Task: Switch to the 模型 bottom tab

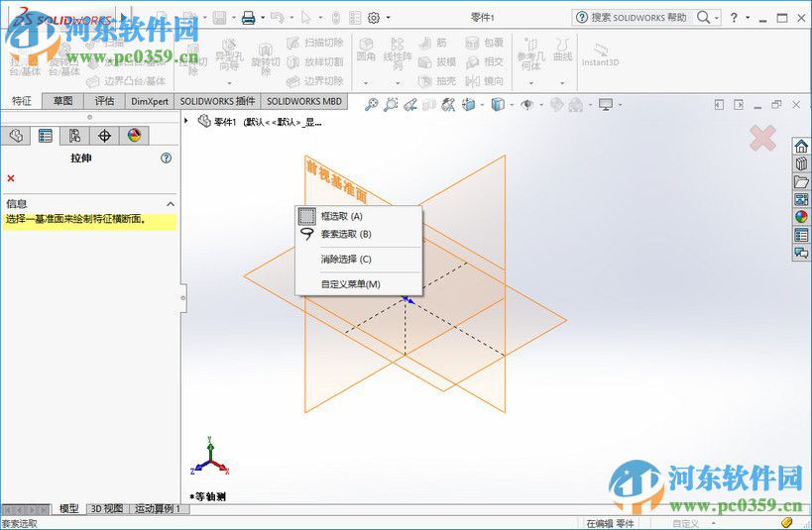Action: (x=68, y=509)
